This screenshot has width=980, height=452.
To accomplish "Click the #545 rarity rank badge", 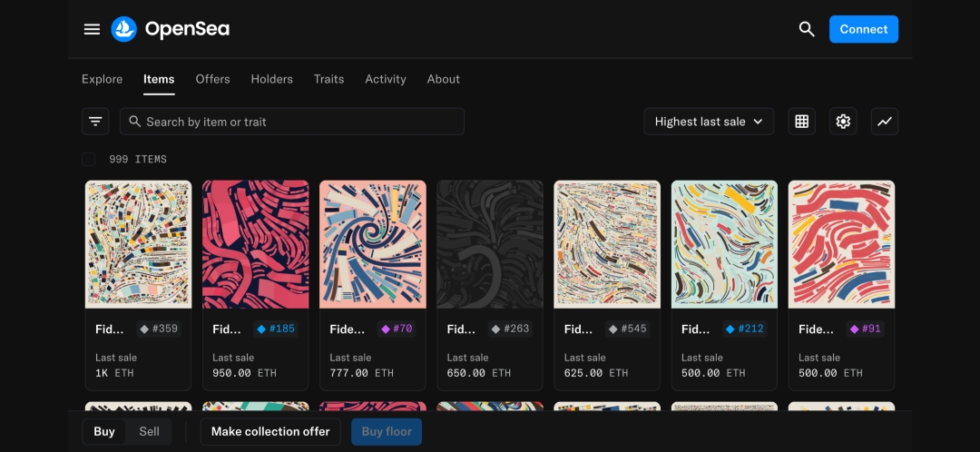I will [628, 329].
